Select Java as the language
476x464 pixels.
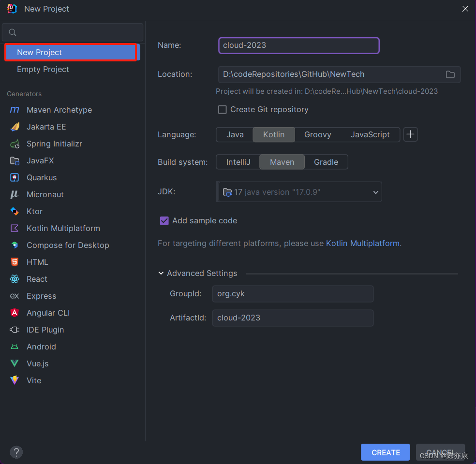(235, 135)
